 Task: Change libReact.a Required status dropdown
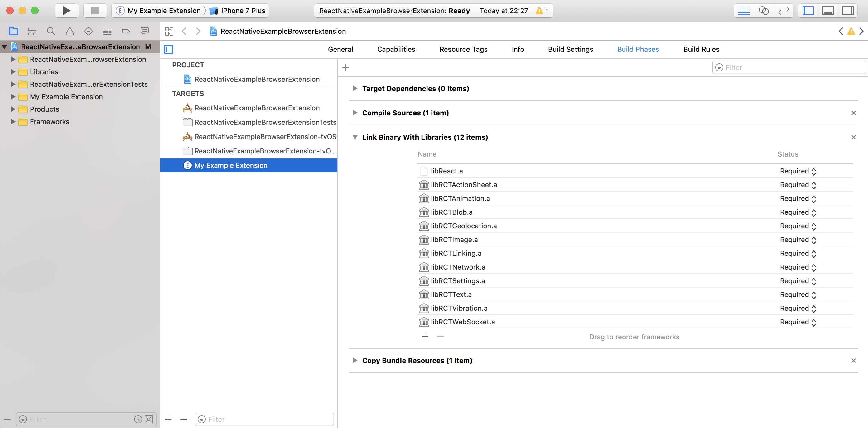(798, 171)
